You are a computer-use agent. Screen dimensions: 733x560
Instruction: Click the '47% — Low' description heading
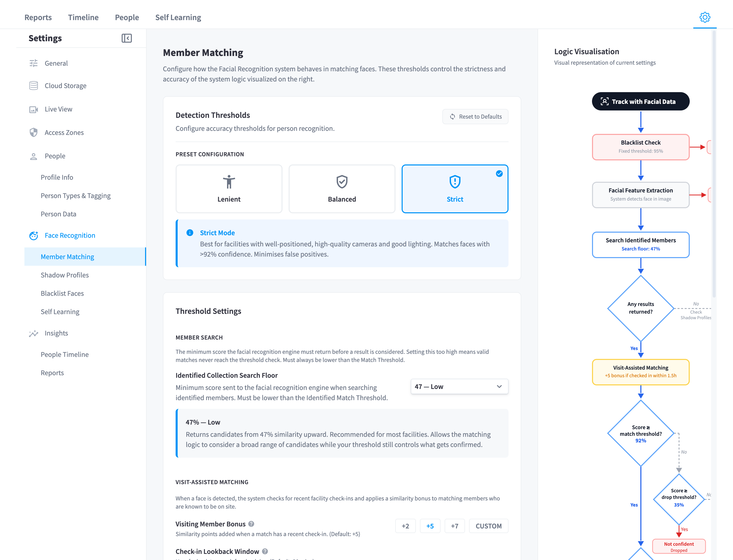pyautogui.click(x=203, y=422)
